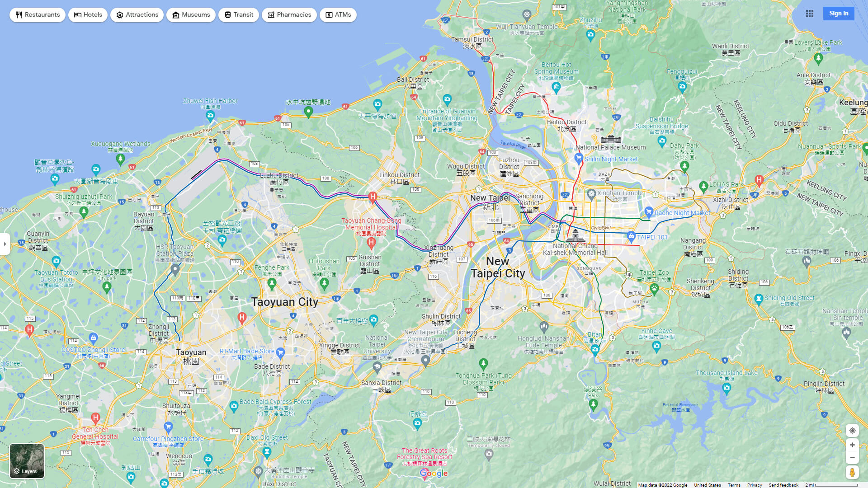Search nearby Restaurants with the fork icon chip
Screen dimensions: 868x488
37,14
